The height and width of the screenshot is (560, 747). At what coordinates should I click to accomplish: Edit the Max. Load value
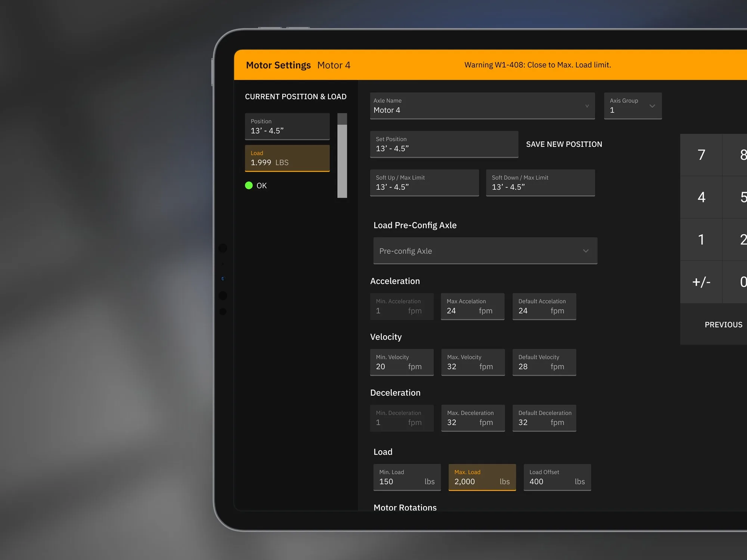coord(482,477)
